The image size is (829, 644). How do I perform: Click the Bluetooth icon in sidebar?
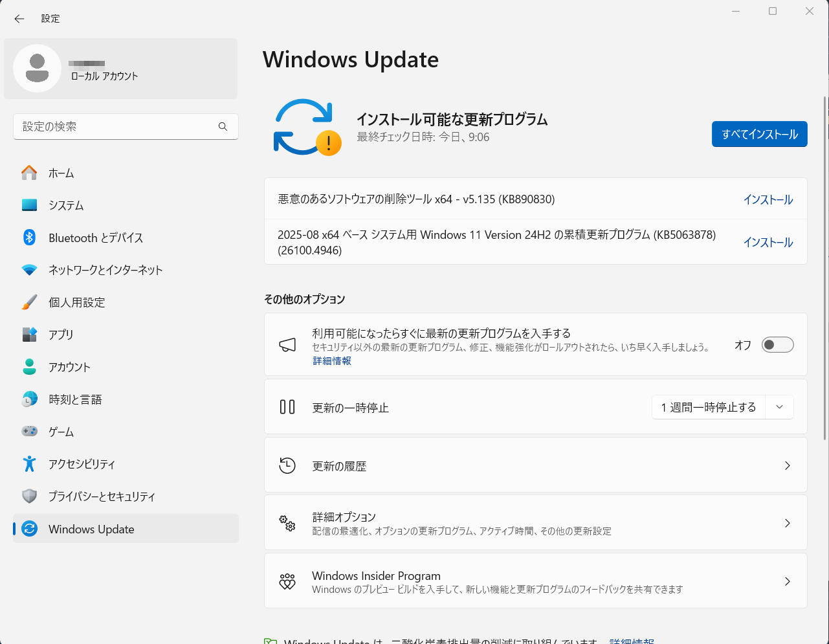[29, 238]
